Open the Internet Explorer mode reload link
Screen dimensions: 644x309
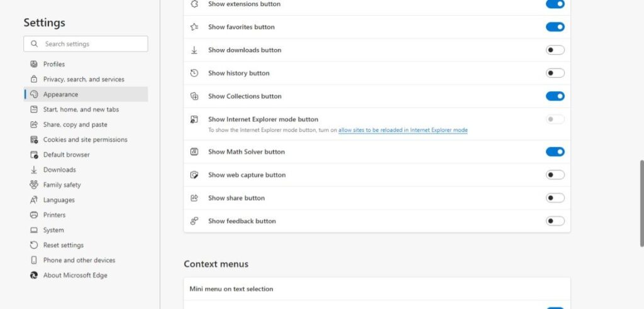[x=402, y=130]
